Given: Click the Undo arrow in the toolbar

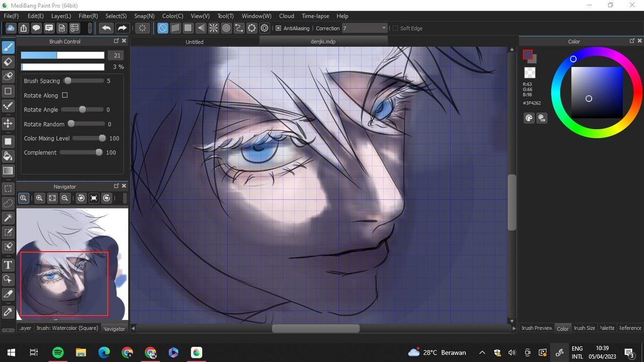Looking at the screenshot, I should tap(106, 28).
